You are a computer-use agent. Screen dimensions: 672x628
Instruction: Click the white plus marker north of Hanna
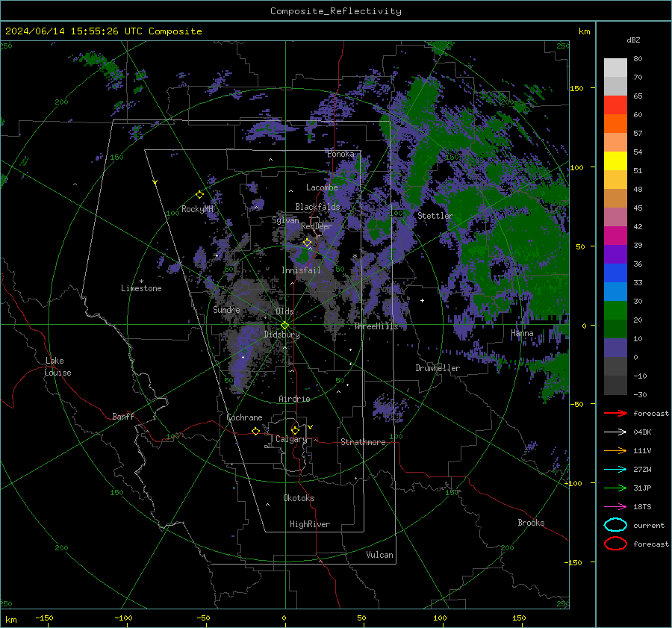click(422, 300)
